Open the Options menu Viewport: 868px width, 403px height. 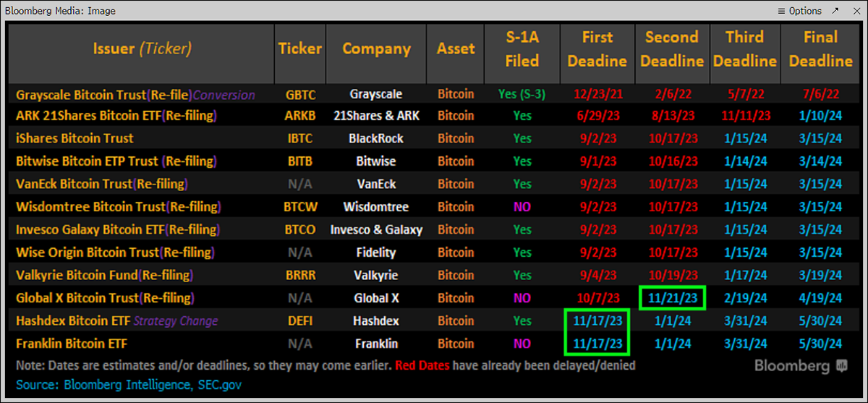(799, 11)
